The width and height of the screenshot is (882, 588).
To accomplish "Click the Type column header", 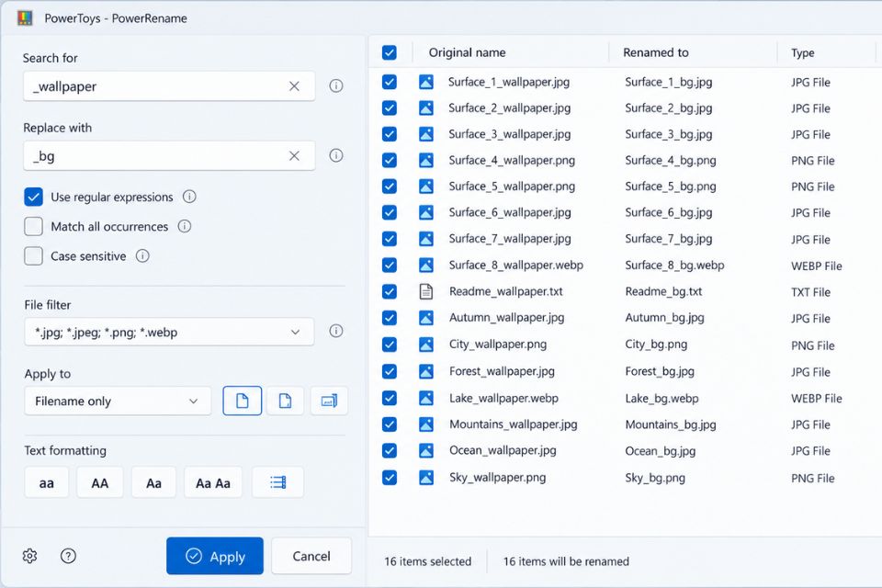I will [x=803, y=53].
